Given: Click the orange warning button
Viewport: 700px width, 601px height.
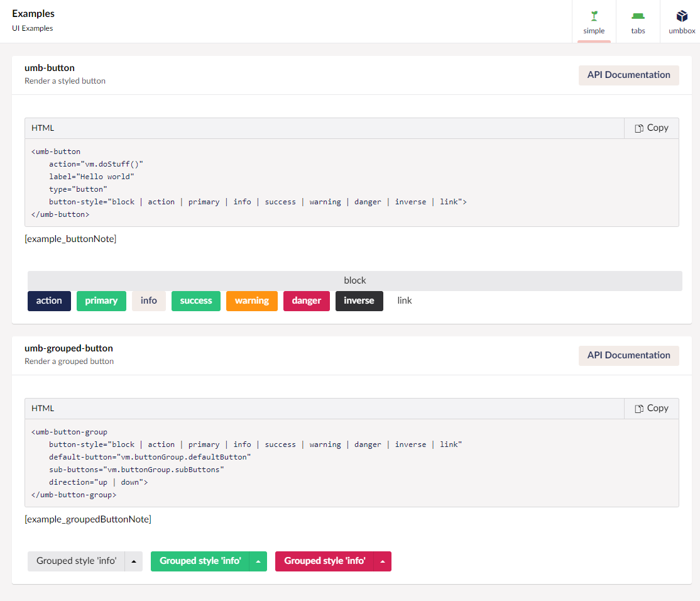Looking at the screenshot, I should pyautogui.click(x=252, y=301).
